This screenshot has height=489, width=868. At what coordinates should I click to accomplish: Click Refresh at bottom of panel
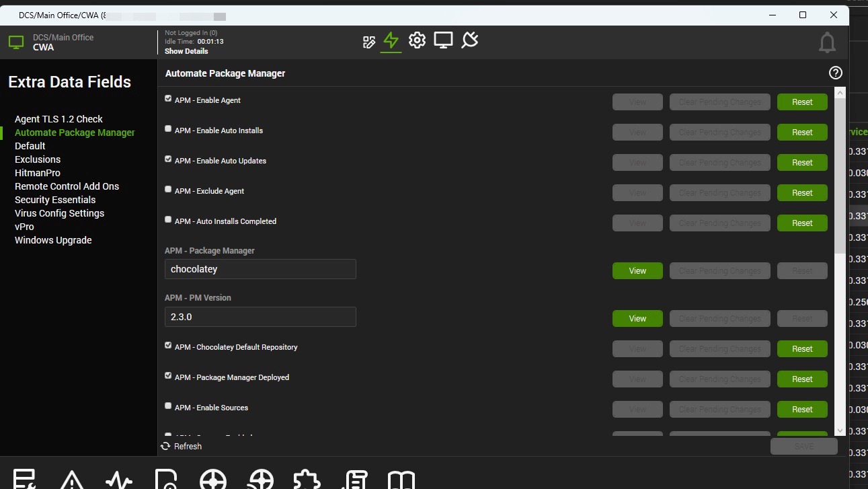click(182, 447)
